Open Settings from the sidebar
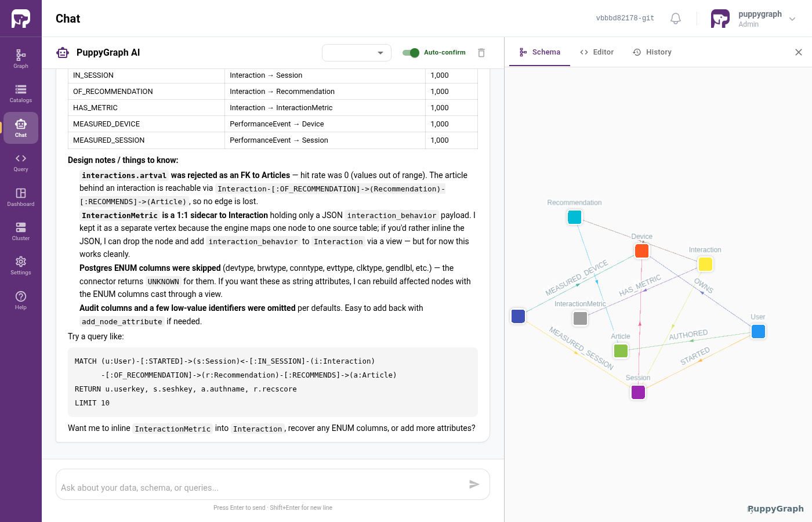812x522 pixels. [x=21, y=266]
